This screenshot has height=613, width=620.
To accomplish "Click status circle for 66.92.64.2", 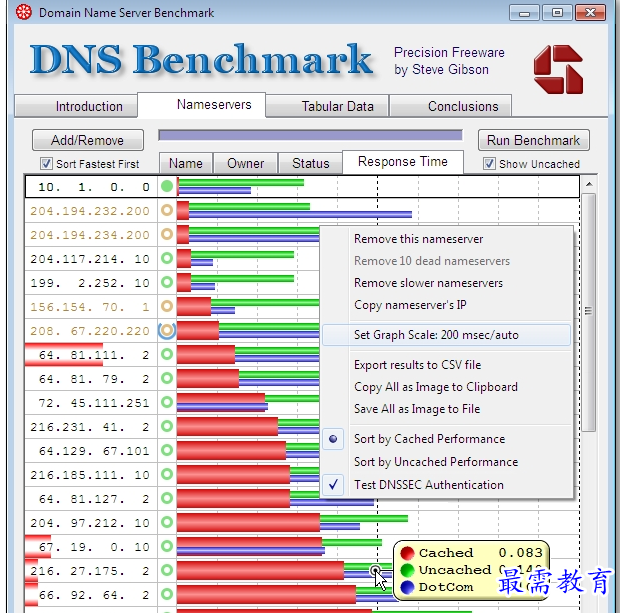I will click(x=167, y=594).
